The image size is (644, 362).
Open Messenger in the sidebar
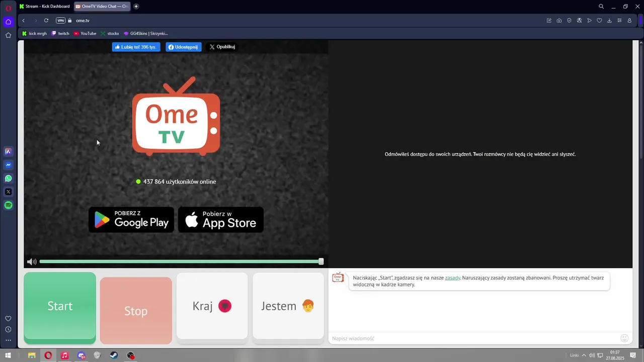8,165
